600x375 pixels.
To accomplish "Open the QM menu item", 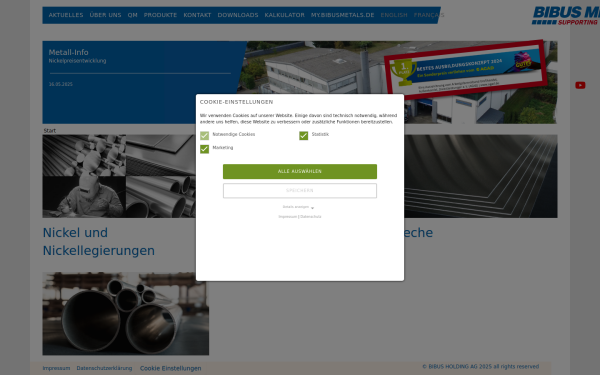I will click(132, 15).
